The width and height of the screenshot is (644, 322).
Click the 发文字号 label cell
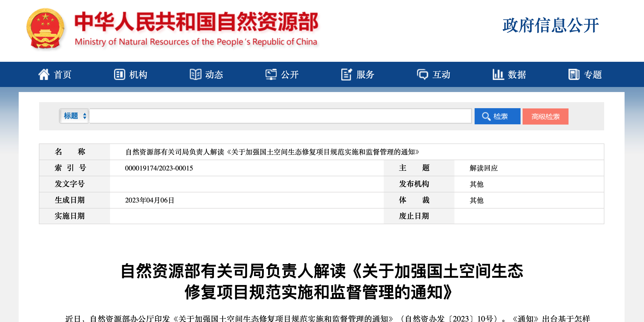75,184
